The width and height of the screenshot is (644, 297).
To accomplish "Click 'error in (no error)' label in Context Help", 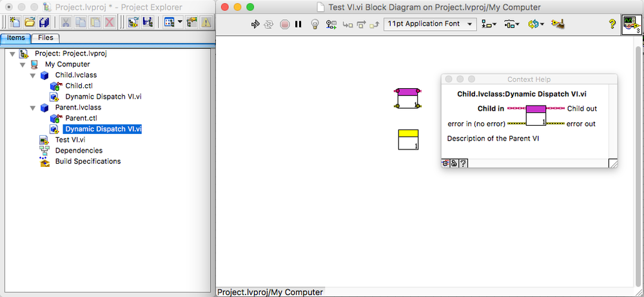I will [x=476, y=124].
